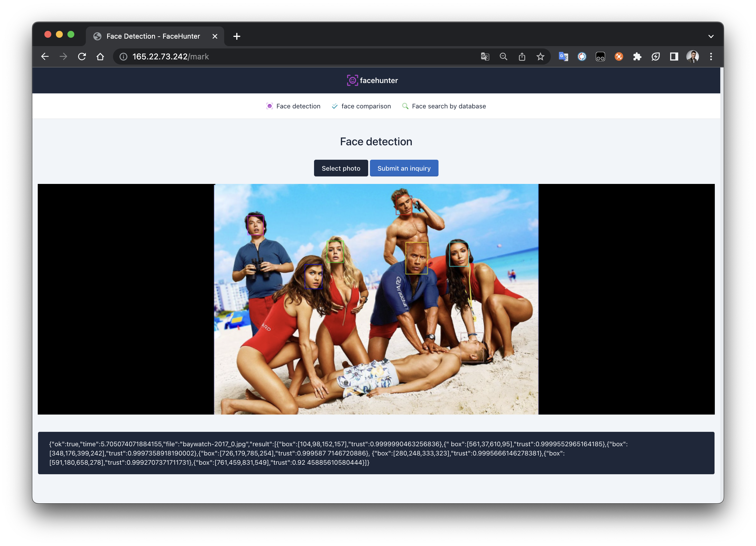This screenshot has height=546, width=756.
Task: Click the lightning bolt extension icon
Action: click(656, 57)
